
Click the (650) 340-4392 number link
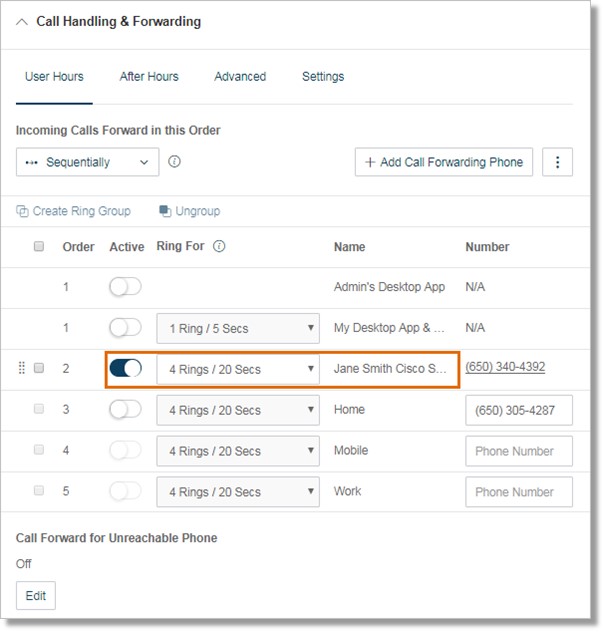(x=505, y=367)
